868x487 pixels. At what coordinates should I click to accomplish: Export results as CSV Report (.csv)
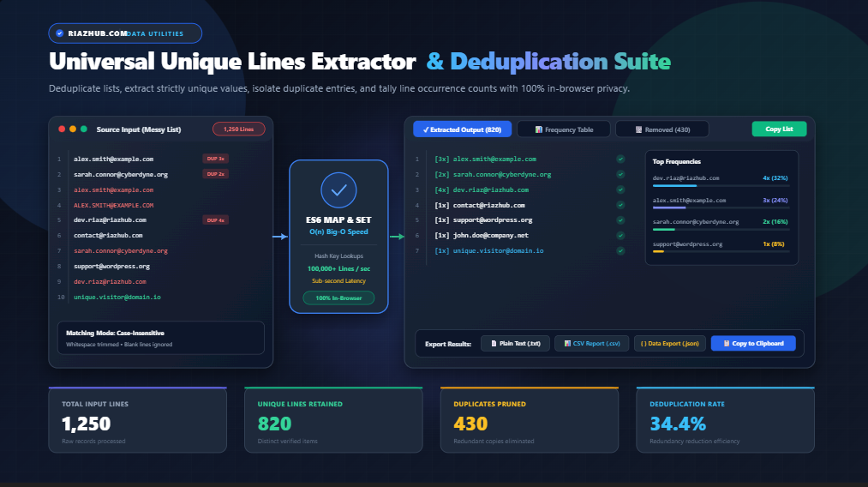(x=592, y=344)
